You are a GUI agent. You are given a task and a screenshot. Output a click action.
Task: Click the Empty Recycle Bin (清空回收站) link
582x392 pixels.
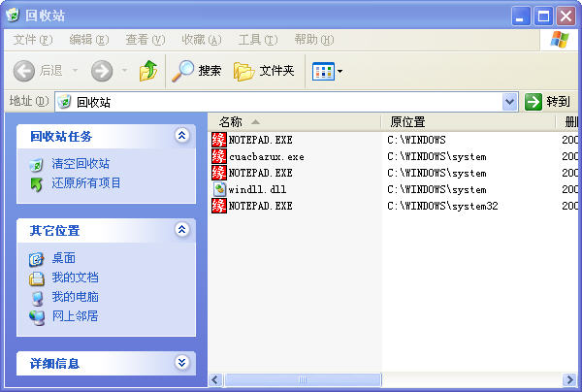click(x=81, y=164)
